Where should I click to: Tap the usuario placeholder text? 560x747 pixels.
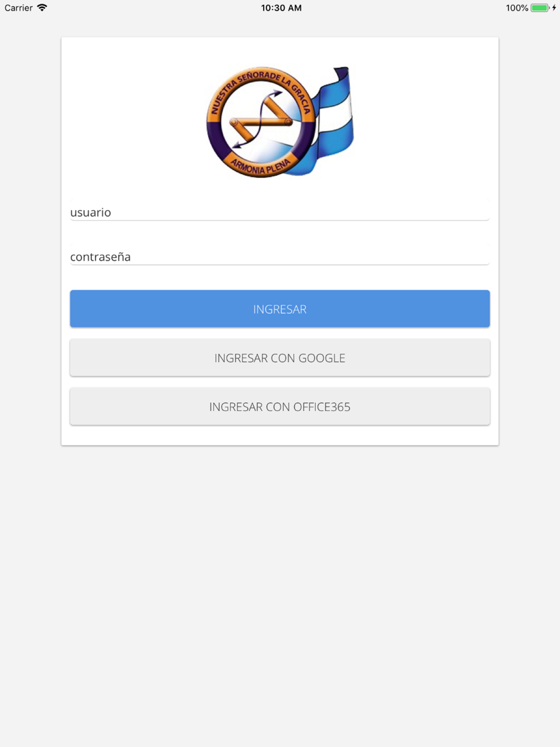tap(91, 212)
